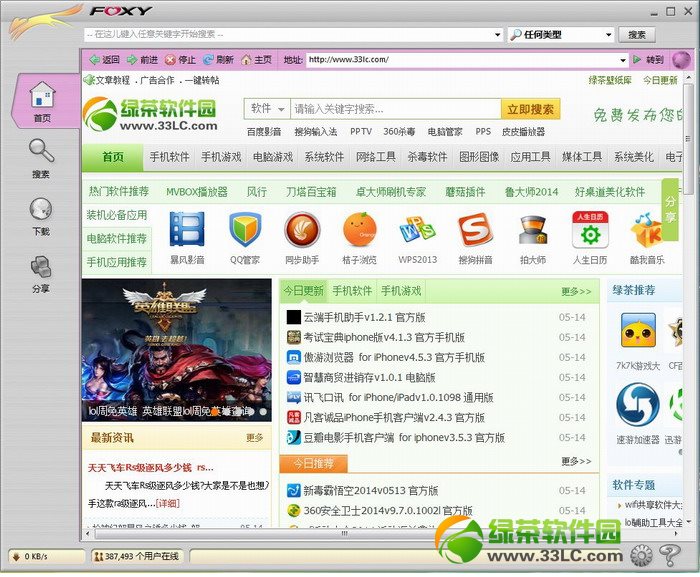Open 新毒霸悟空2014v0513 官方版 link
This screenshot has width=700, height=577.
(371, 490)
